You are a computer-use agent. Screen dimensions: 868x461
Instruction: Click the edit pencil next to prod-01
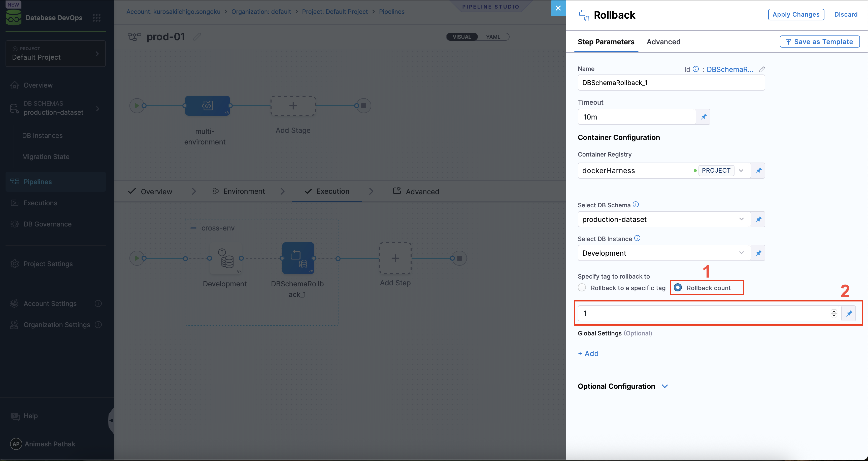point(197,37)
